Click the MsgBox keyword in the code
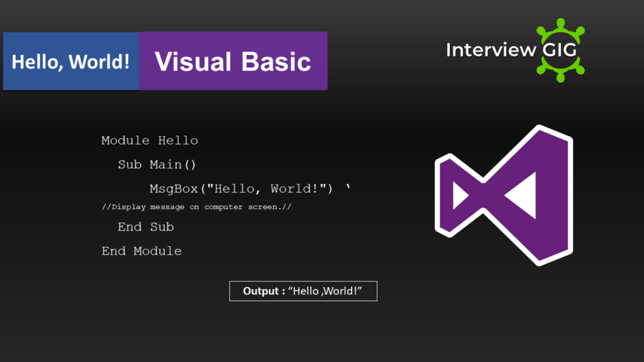Image resolution: width=644 pixels, height=362 pixels. (x=174, y=189)
